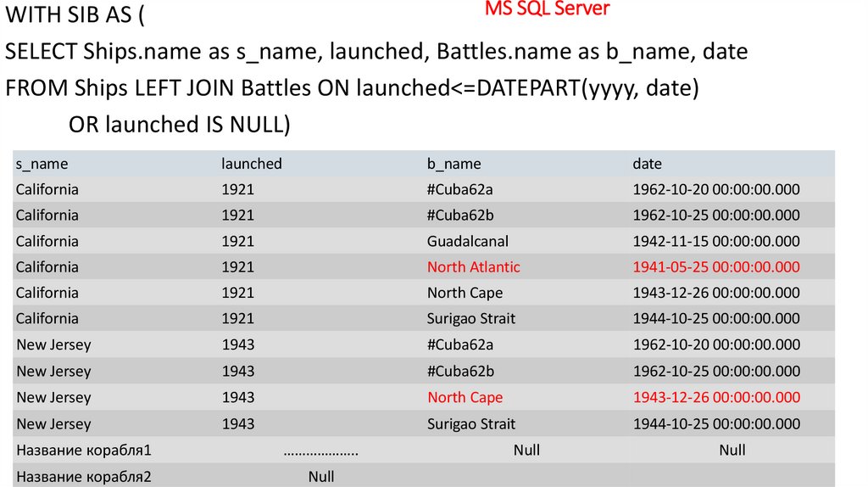Click the dotted placeholder in the launched column
868x487 pixels.
(x=320, y=451)
